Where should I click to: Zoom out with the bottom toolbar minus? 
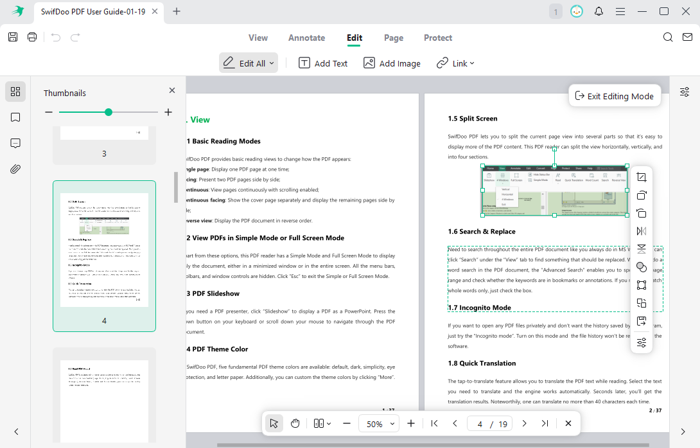[x=346, y=423]
